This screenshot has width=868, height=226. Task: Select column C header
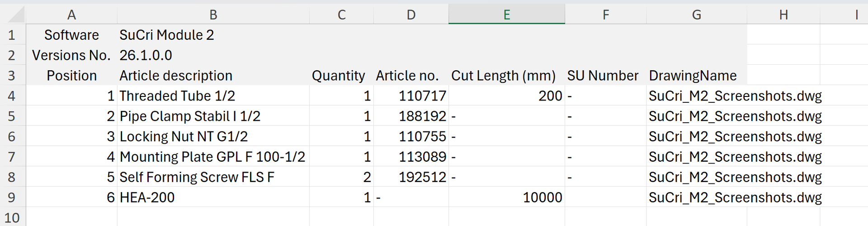pyautogui.click(x=342, y=15)
